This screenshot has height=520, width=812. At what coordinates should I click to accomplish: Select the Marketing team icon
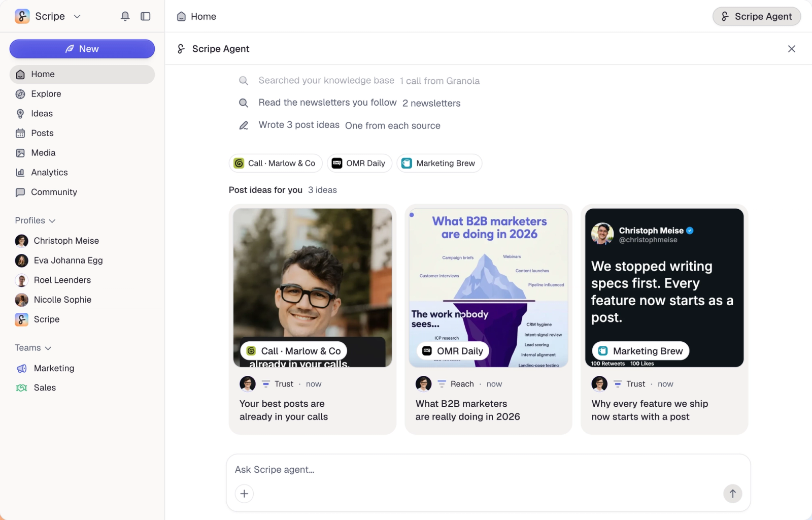21,368
